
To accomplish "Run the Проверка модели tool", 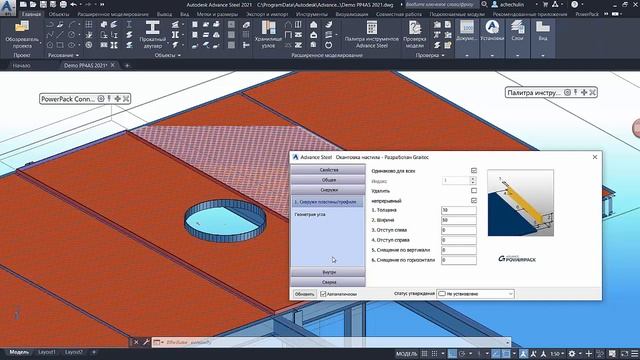I will tap(415, 34).
